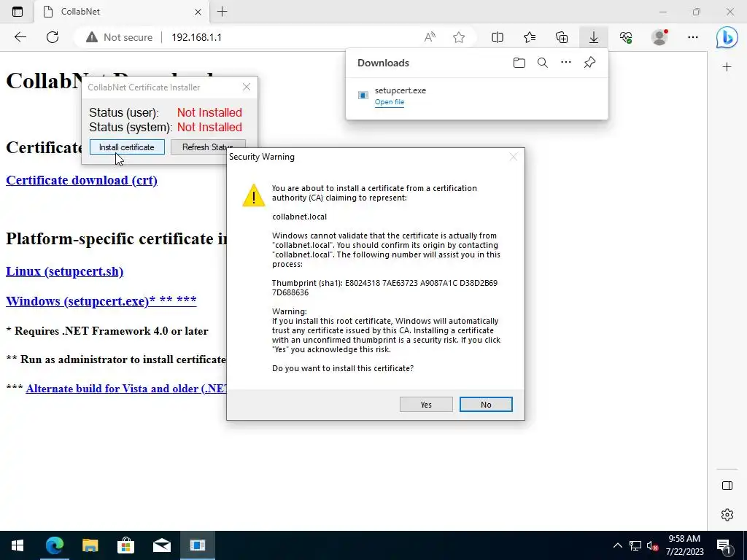Close the CollabNet tab
This screenshot has height=560, width=747.
click(198, 12)
